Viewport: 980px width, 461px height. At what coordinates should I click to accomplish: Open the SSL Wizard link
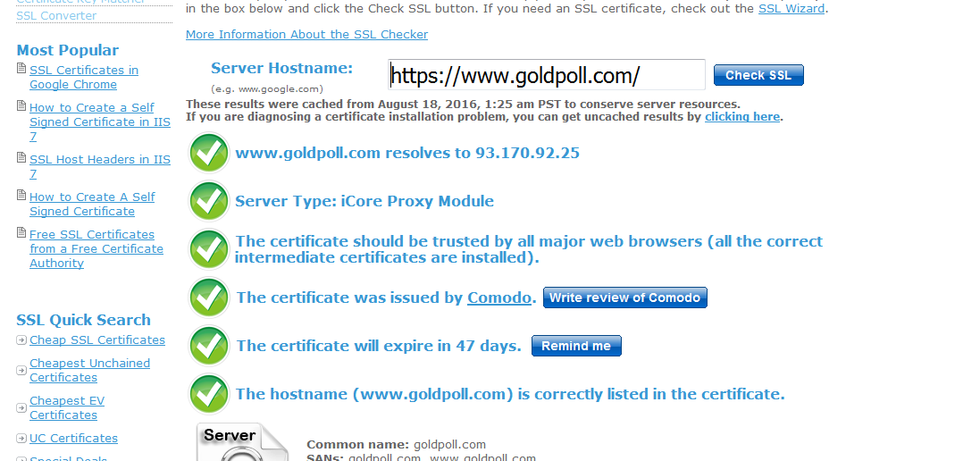792,9
